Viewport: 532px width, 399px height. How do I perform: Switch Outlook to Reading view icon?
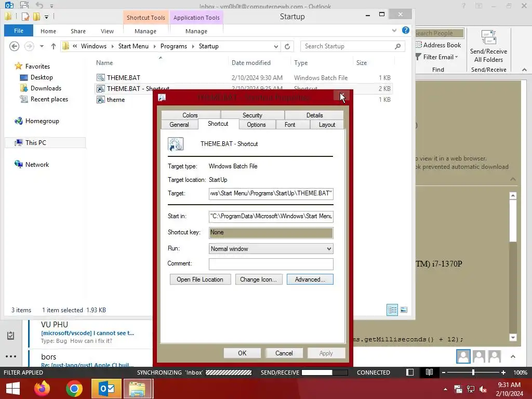pos(429,372)
